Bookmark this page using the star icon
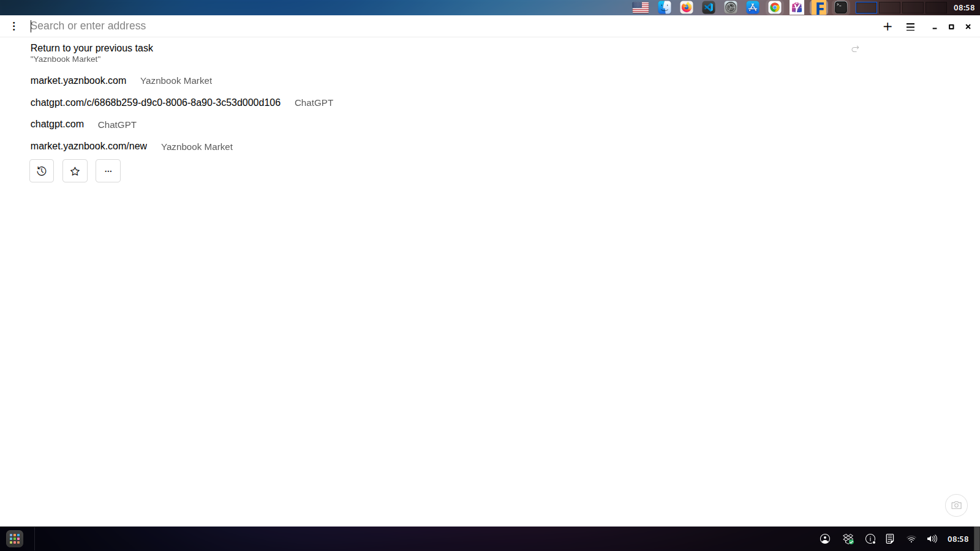Screen dimensions: 980x551 [x=75, y=171]
